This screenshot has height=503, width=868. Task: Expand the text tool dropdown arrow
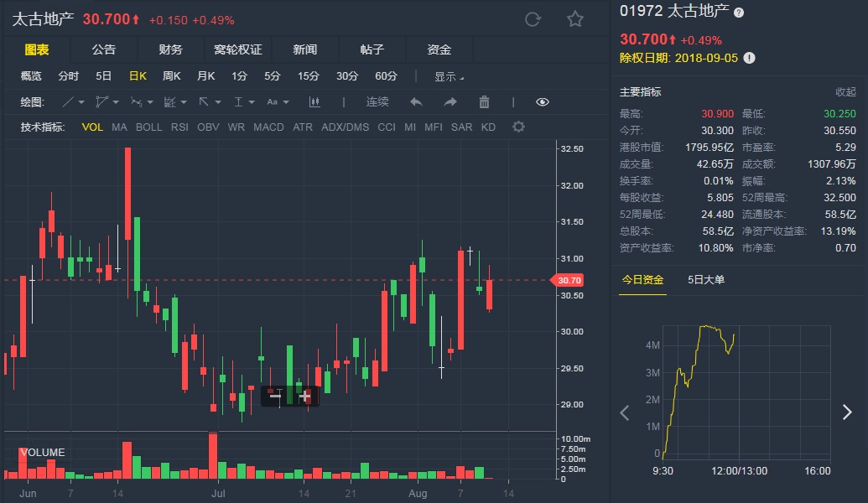point(286,102)
